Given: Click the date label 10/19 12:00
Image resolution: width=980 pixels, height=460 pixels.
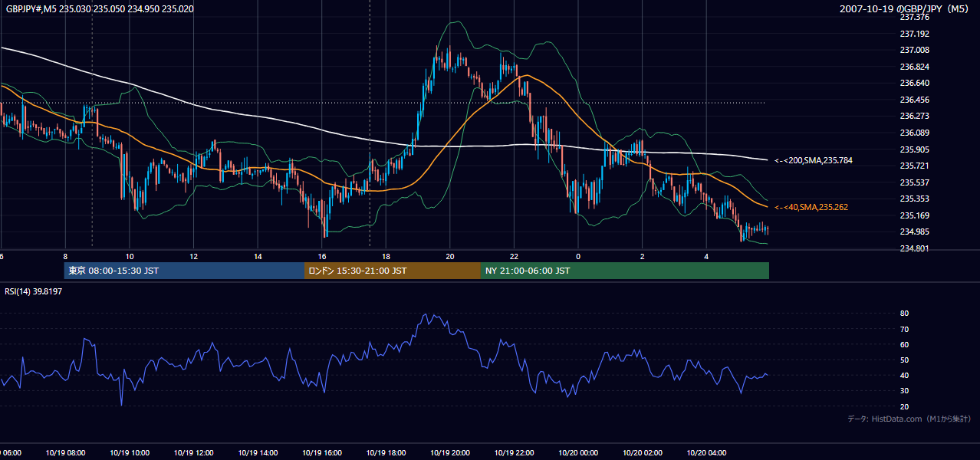Looking at the screenshot, I should pyautogui.click(x=194, y=453).
